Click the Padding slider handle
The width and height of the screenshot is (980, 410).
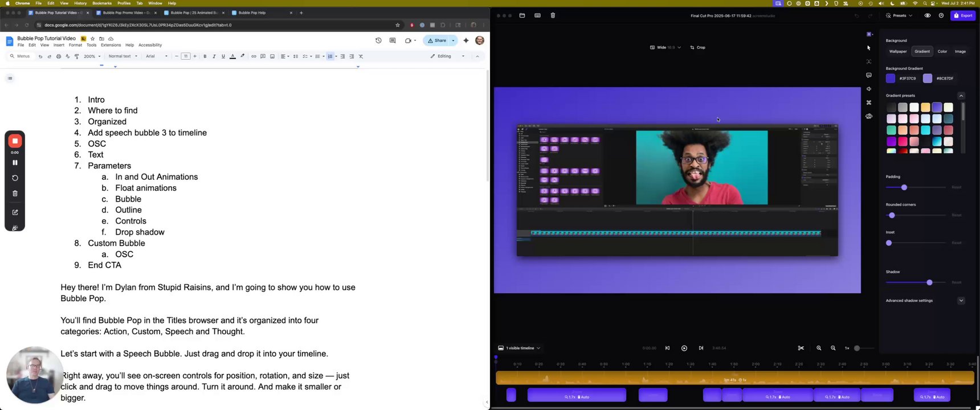pyautogui.click(x=904, y=187)
